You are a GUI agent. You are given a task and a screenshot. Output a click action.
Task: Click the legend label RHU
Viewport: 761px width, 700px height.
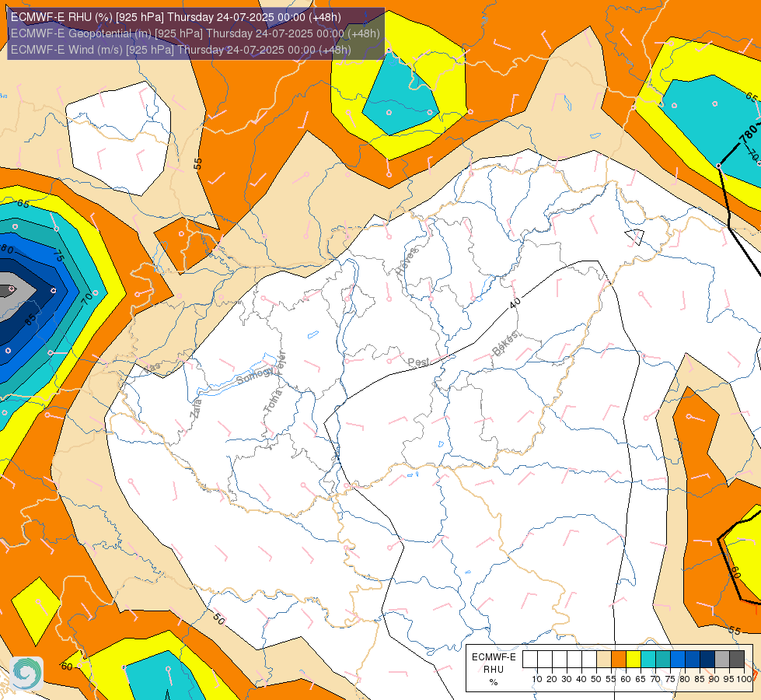pyautogui.click(x=494, y=670)
